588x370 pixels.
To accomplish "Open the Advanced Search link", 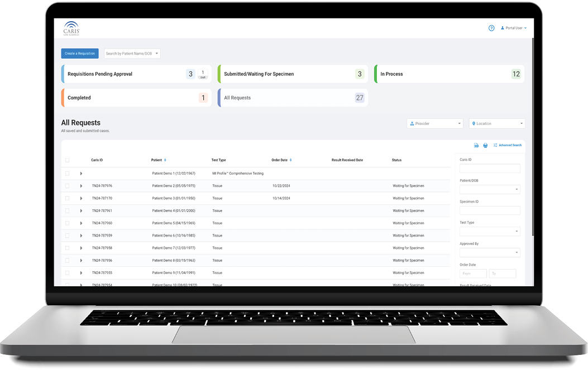I will click(508, 145).
